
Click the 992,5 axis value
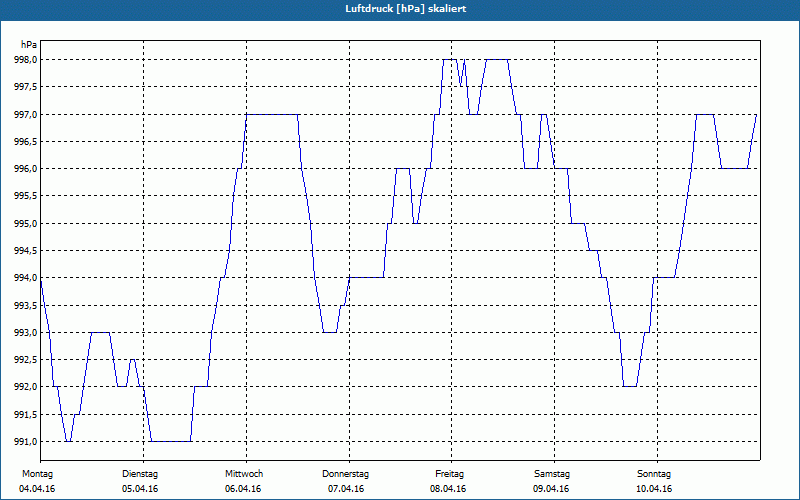coord(25,360)
